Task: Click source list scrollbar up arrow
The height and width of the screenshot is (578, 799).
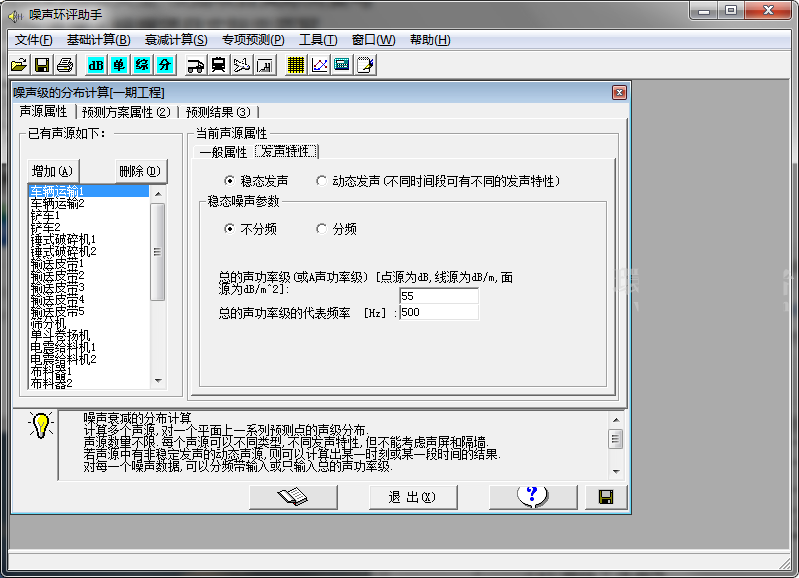Action: click(158, 194)
